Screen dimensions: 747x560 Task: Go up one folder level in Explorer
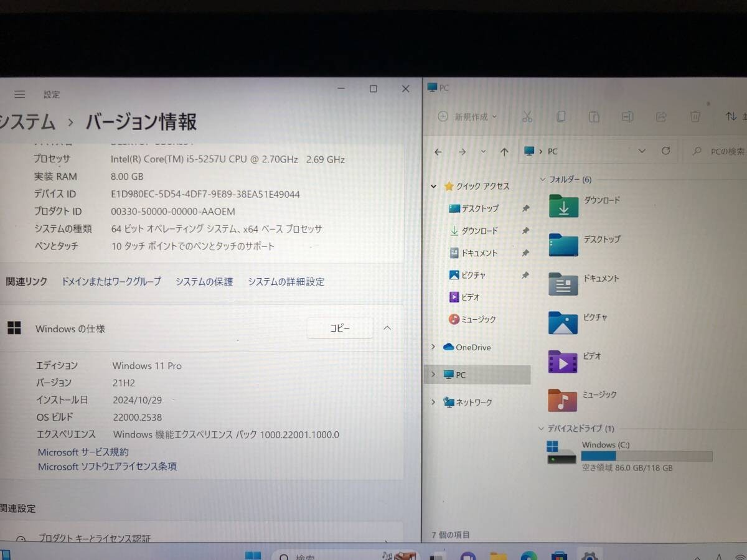tap(504, 151)
